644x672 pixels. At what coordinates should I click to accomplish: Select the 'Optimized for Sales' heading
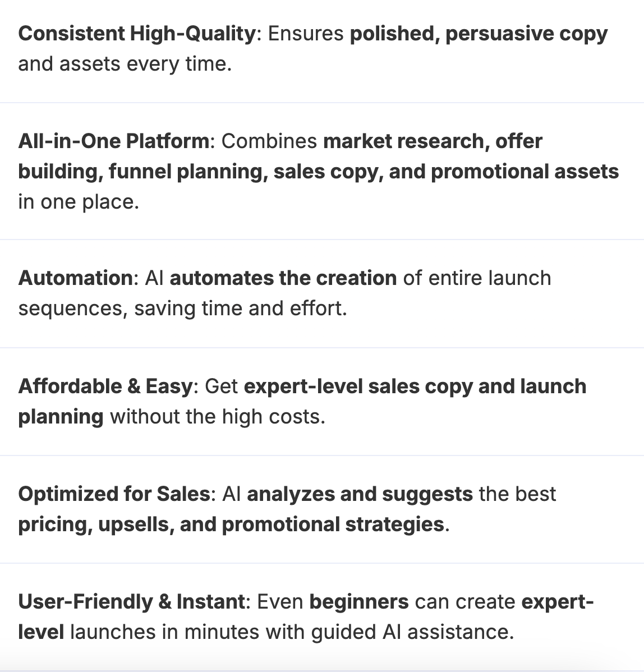pyautogui.click(x=114, y=494)
